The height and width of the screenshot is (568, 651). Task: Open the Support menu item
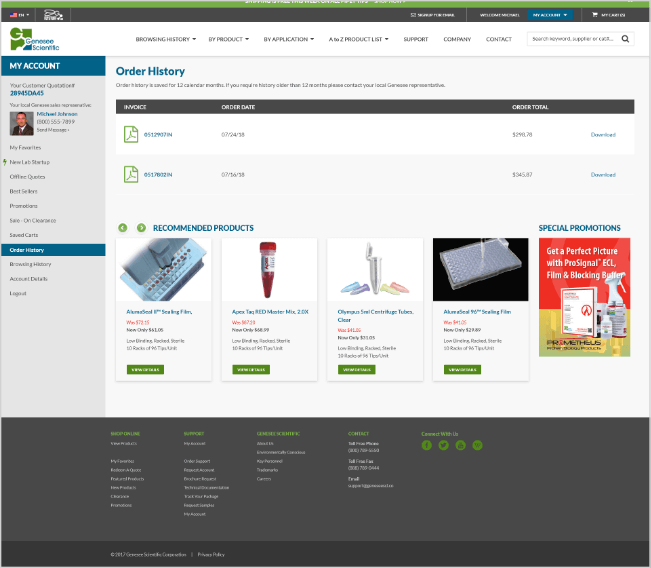click(416, 39)
